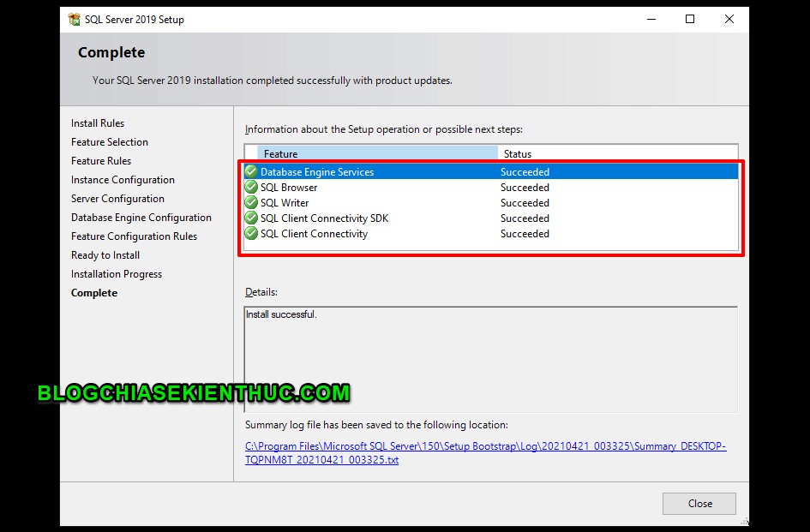This screenshot has height=532, width=810.
Task: Select the Database Engine Configuration step
Action: pos(141,218)
